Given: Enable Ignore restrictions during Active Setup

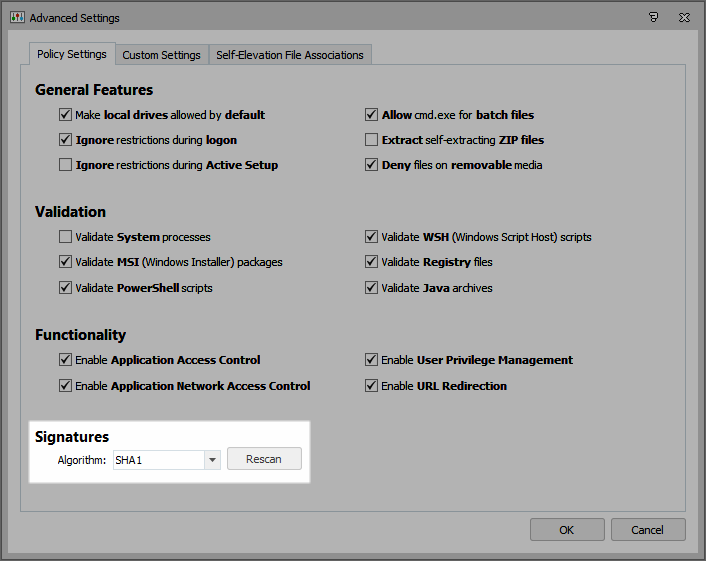Looking at the screenshot, I should pos(66,165).
